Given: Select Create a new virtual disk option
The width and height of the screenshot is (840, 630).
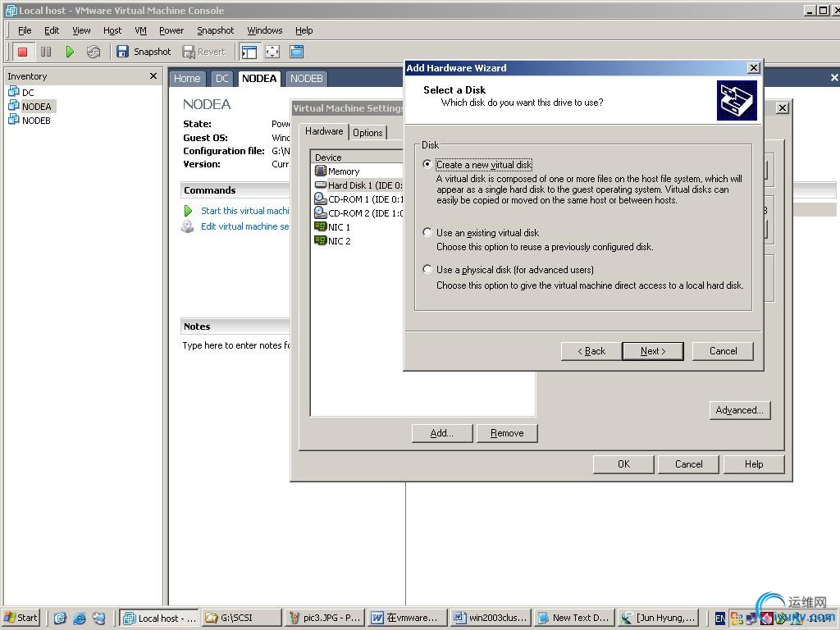Looking at the screenshot, I should pyautogui.click(x=427, y=164).
